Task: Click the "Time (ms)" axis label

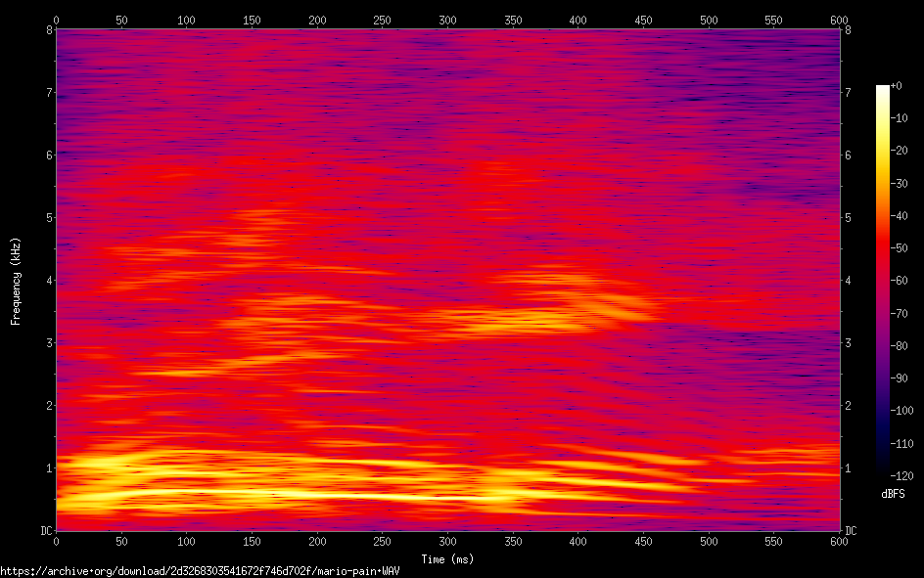Action: (447, 559)
